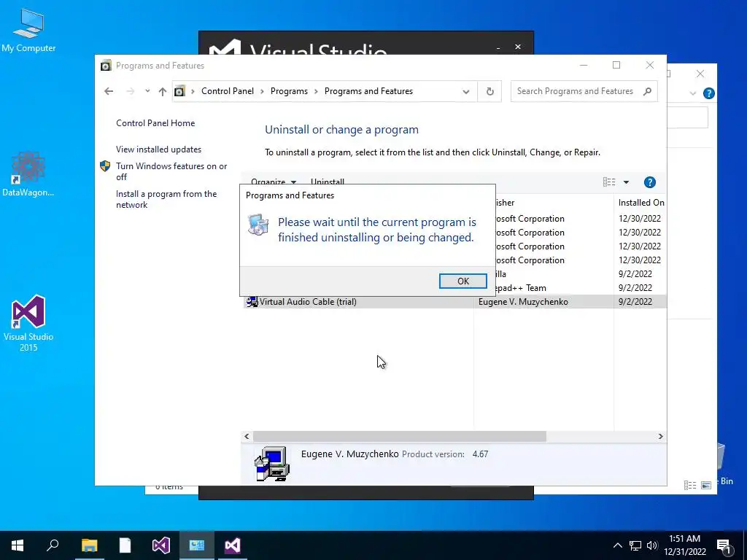
Task: Click the Virtual Audio Cable details pane icon
Action: pos(271,463)
